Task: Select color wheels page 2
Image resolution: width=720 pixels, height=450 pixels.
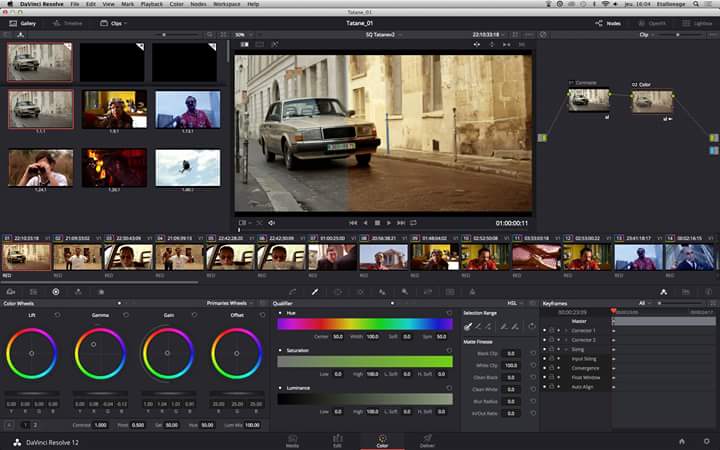Action: [35, 425]
